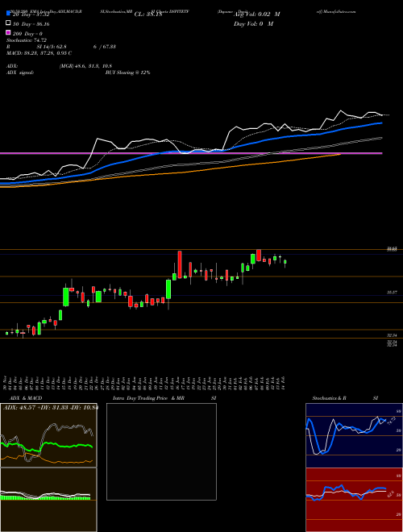Click the white 50 Day legend swatch
Screen dimensions: 403x532
(8, 23)
